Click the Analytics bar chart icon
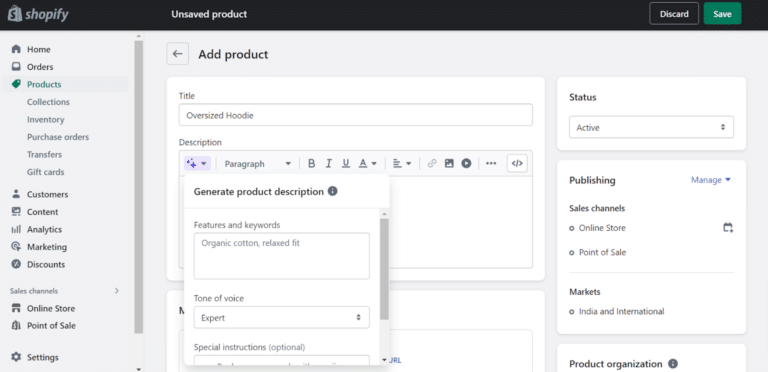Screen dimensions: 768x372 tap(16, 229)
